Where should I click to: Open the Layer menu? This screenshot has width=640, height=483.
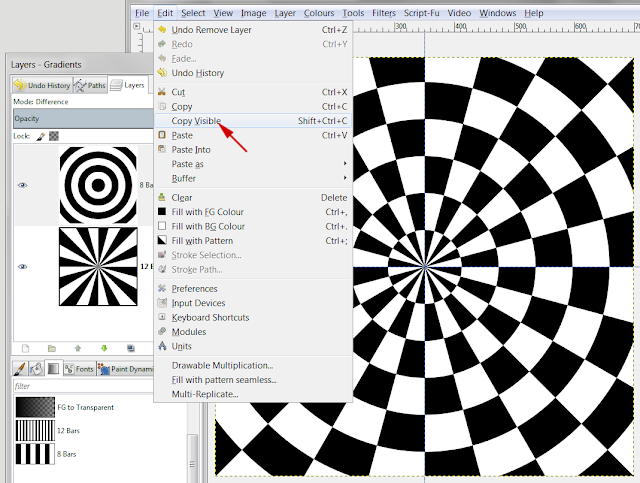pos(285,13)
